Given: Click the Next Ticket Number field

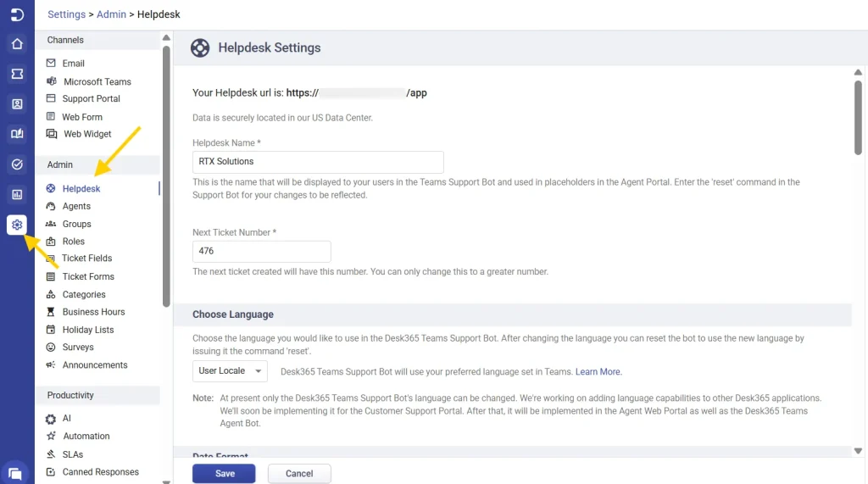Looking at the screenshot, I should (x=261, y=252).
